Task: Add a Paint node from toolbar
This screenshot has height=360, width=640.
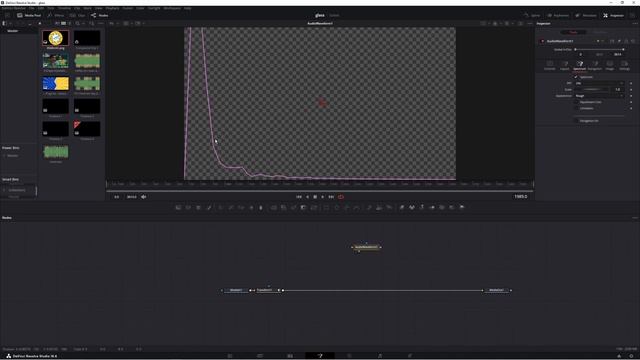Action: (209, 207)
